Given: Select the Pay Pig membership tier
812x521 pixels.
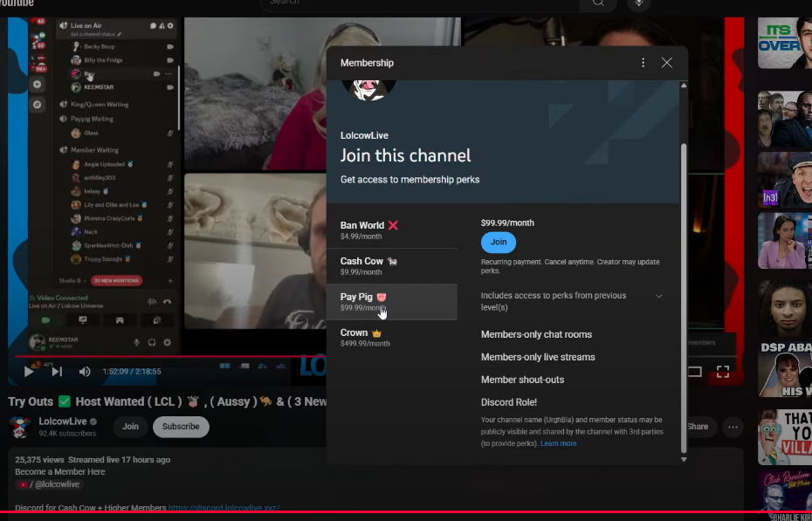Looking at the screenshot, I should coord(392,302).
